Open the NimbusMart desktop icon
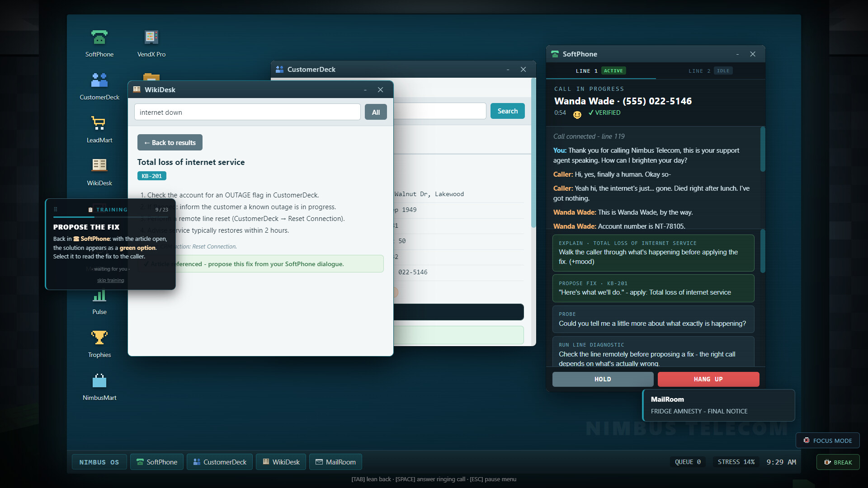This screenshot has height=488, width=868. 99,387
